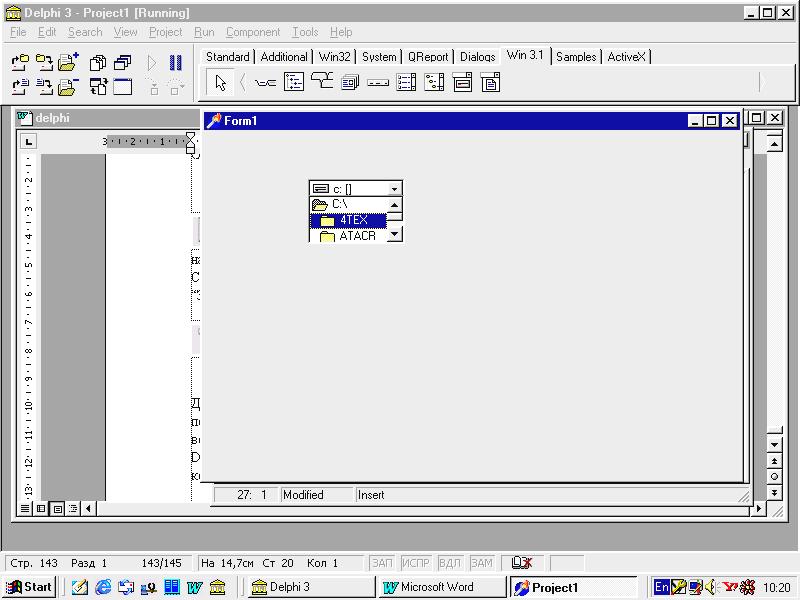Click the disabled Run arrow icon
This screenshot has height=600, width=800.
coord(152,63)
